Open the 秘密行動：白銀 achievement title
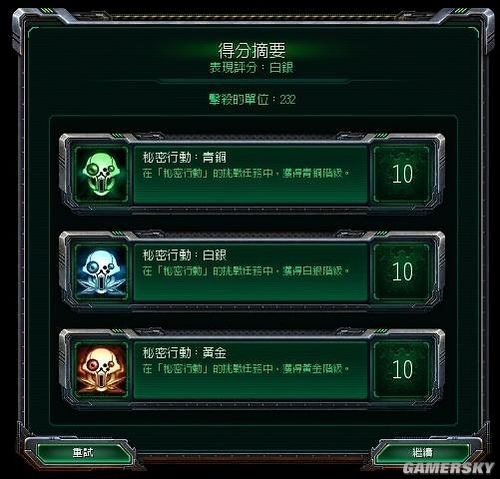This screenshot has width=500, height=479. [x=185, y=255]
